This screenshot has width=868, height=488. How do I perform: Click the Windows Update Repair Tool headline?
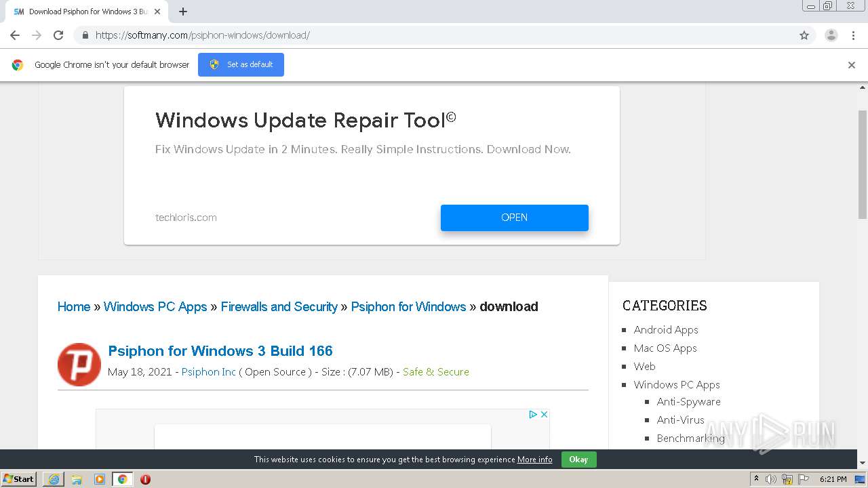point(306,120)
